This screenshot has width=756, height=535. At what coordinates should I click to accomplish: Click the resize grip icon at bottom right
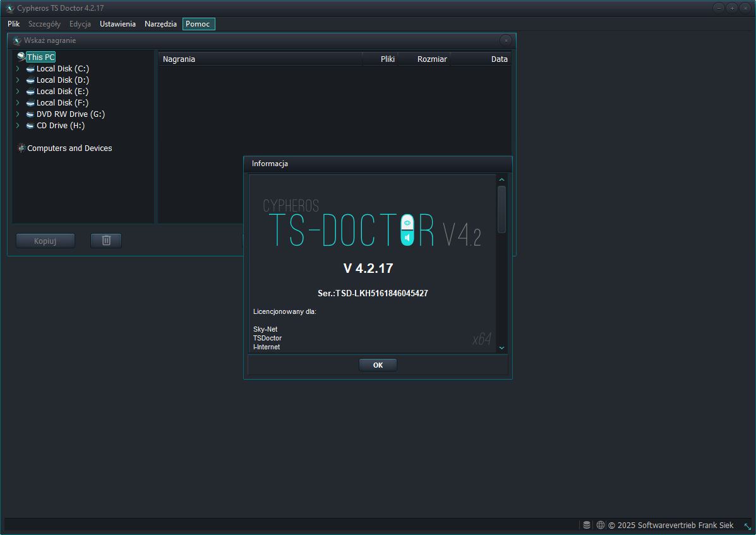click(747, 526)
